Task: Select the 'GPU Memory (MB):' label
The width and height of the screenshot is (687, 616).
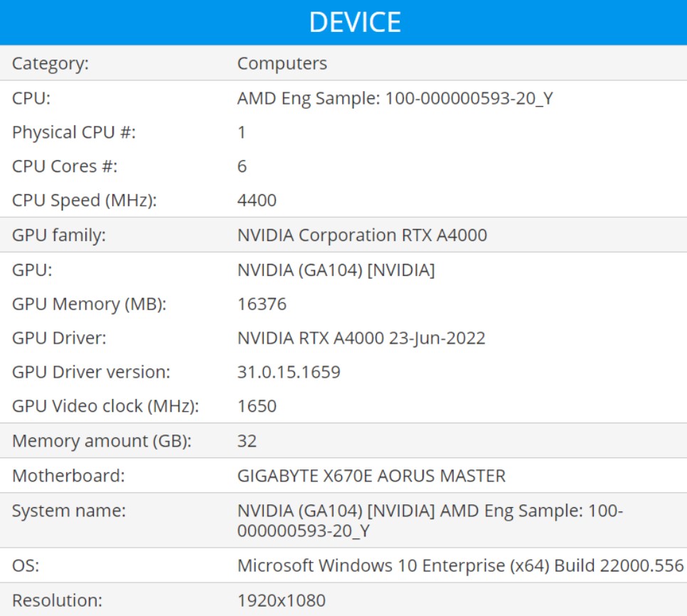Action: click(90, 304)
